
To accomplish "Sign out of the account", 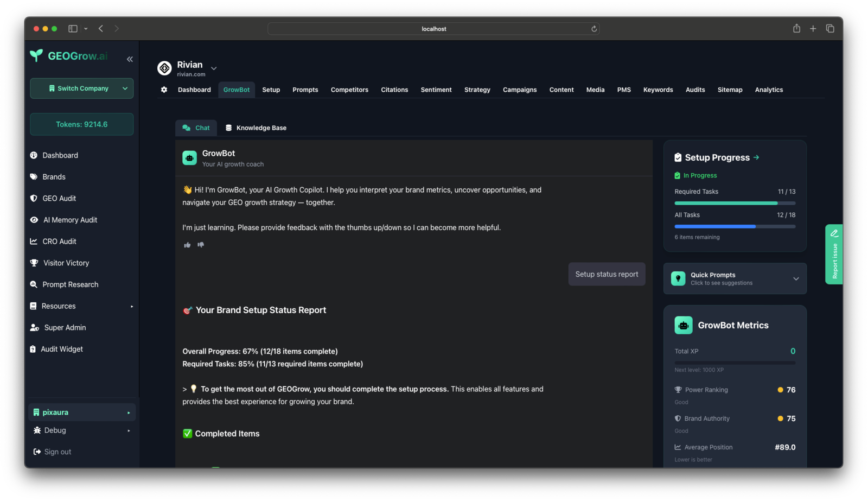I will coord(52,452).
